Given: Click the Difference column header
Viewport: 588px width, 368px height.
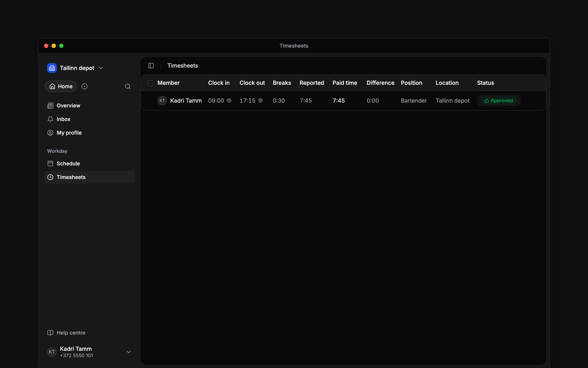Looking at the screenshot, I should pyautogui.click(x=380, y=83).
